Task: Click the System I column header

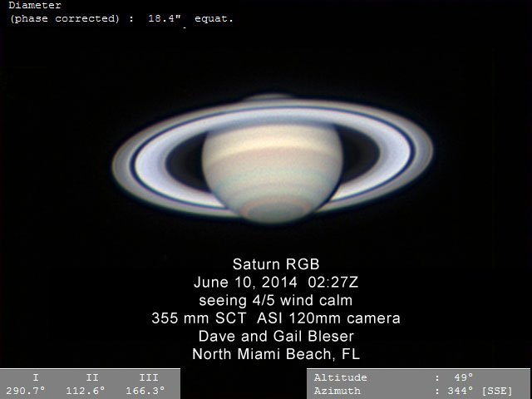Action: click(36, 377)
